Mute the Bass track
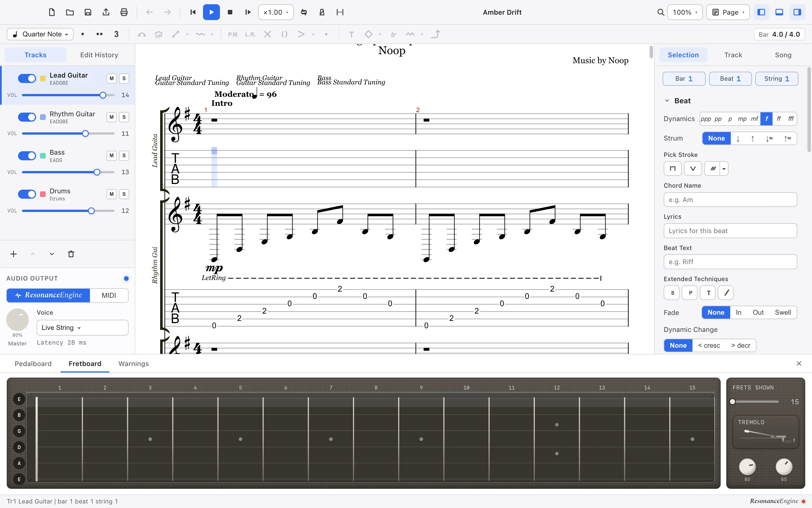This screenshot has height=508, width=812. click(111, 156)
